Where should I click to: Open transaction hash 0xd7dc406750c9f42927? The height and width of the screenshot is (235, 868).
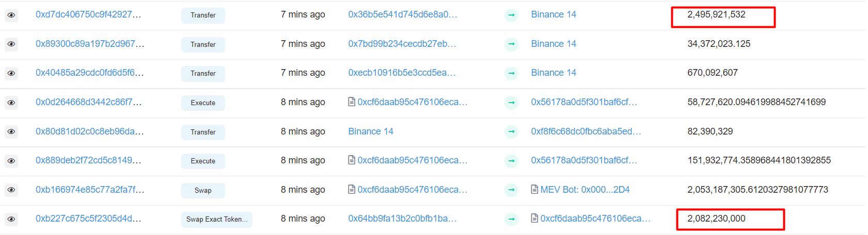point(88,14)
